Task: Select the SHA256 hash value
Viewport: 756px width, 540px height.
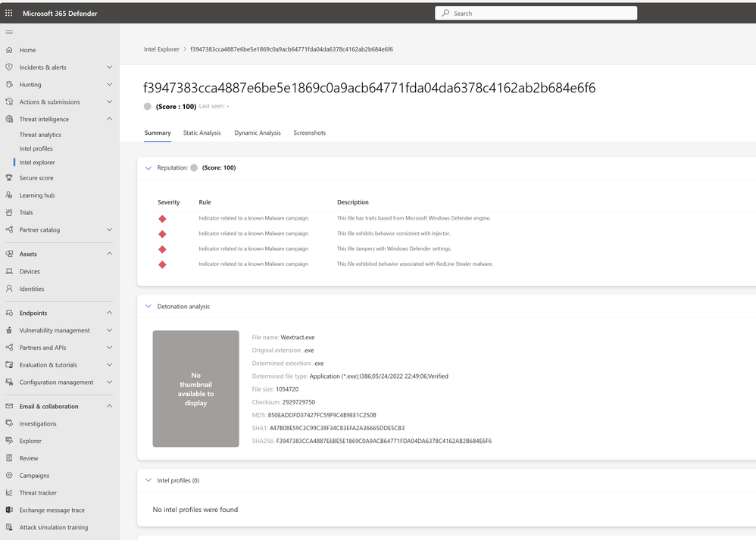Action: tap(384, 441)
